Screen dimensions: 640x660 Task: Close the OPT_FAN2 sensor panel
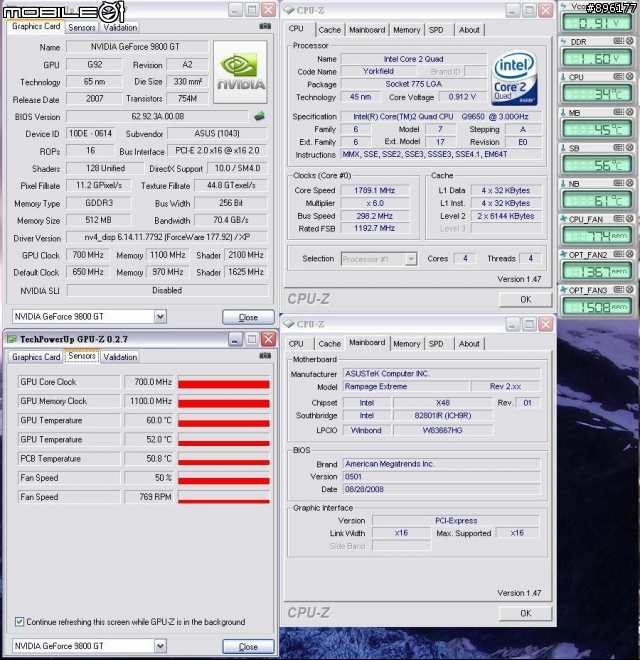point(629,254)
